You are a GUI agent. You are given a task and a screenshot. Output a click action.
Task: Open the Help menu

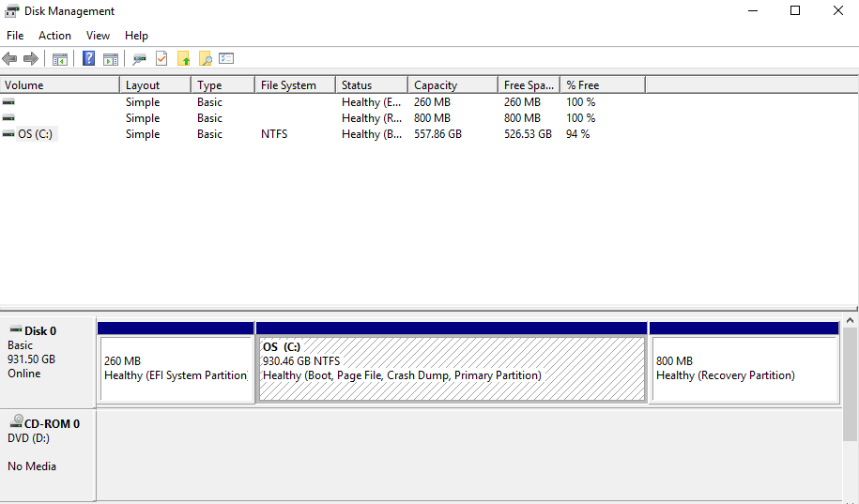pos(136,36)
